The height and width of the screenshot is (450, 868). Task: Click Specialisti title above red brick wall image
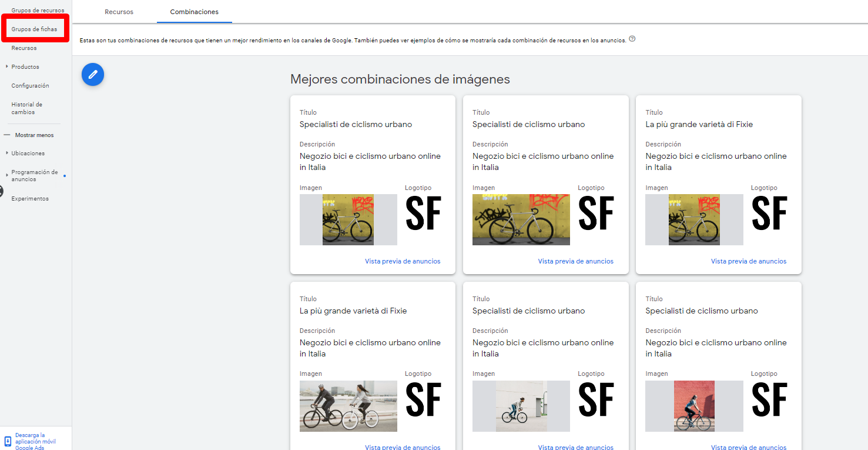pyautogui.click(x=702, y=311)
